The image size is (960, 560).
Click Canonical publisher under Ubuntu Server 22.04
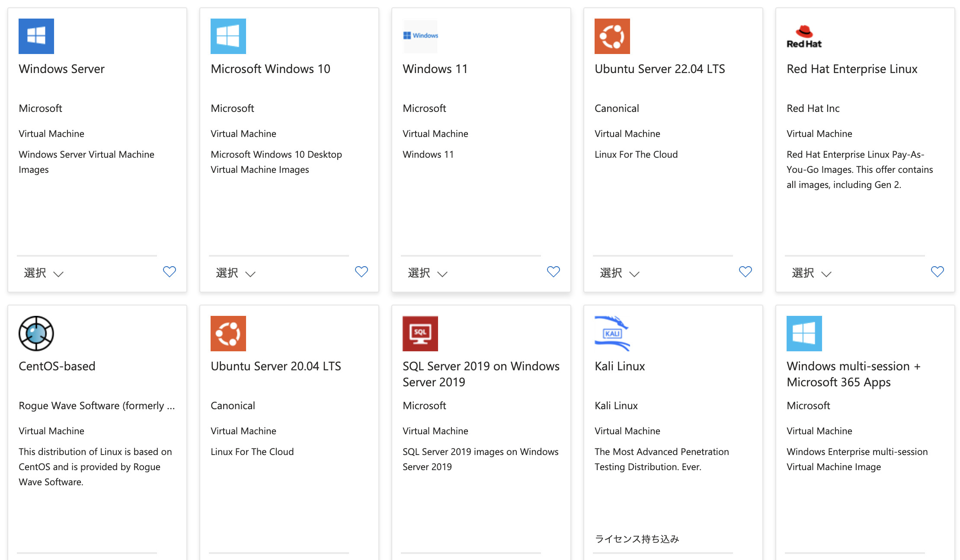pyautogui.click(x=617, y=108)
